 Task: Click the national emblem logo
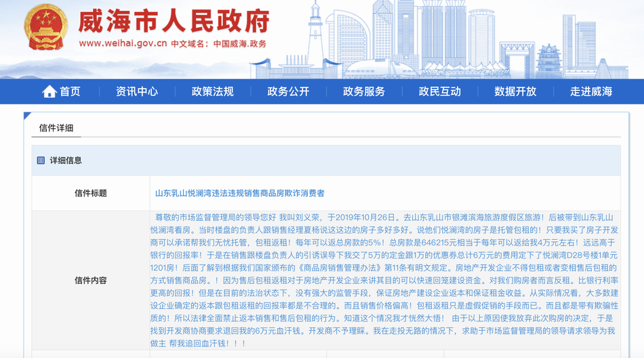pyautogui.click(x=46, y=27)
